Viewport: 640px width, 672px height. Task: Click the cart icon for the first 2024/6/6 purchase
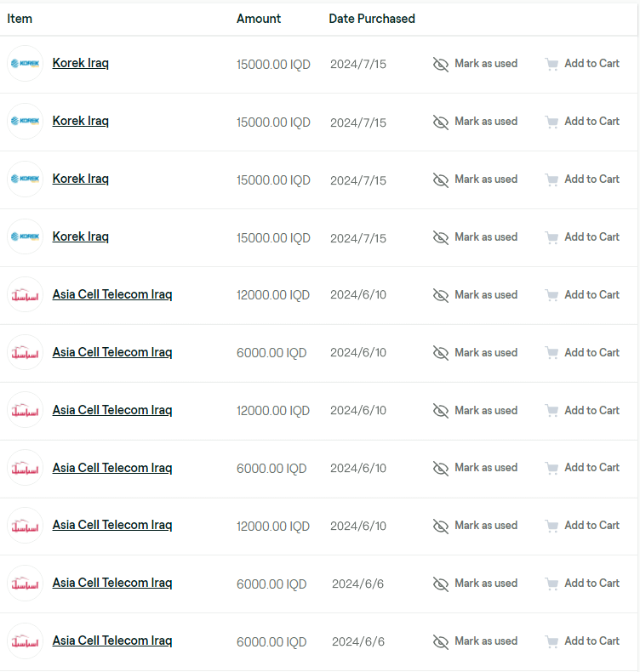[x=551, y=584]
